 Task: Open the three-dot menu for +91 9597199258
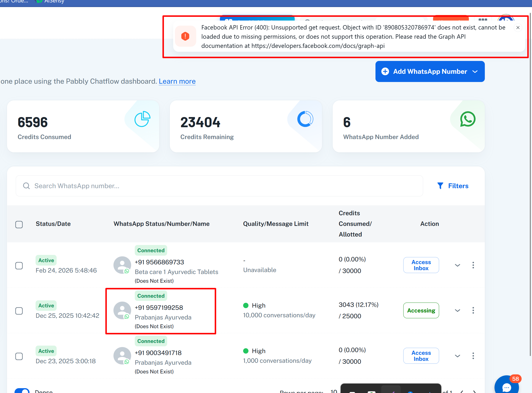tap(473, 310)
